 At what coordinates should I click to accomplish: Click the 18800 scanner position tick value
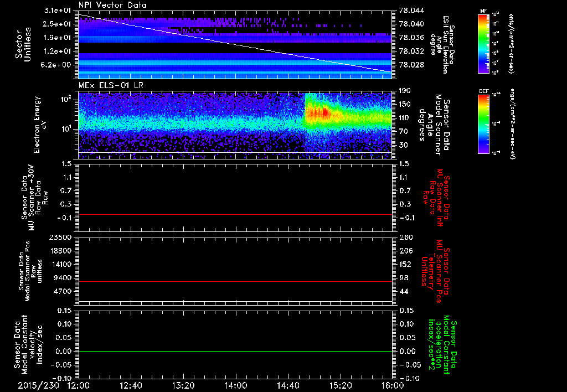60,251
